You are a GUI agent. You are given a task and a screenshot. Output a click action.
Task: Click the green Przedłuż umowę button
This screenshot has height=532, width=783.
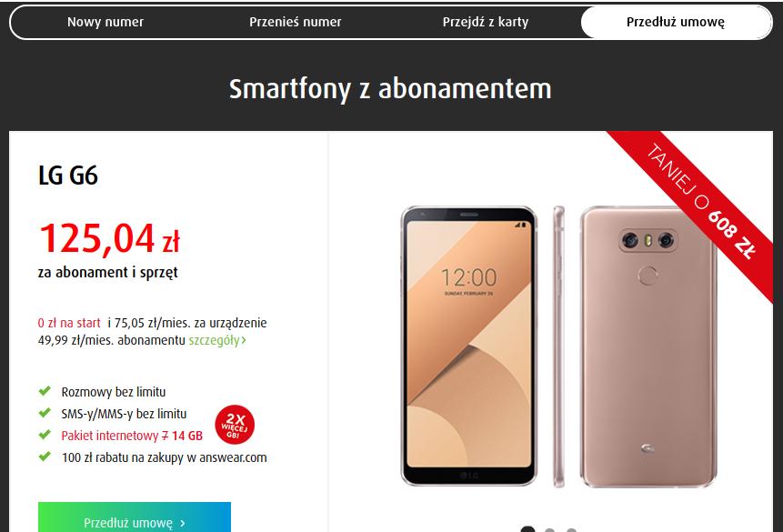pyautogui.click(x=135, y=517)
